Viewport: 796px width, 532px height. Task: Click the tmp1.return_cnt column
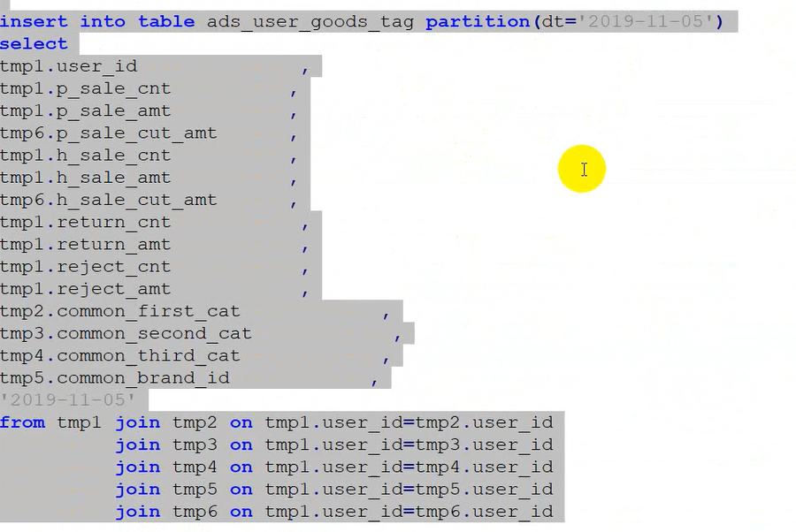point(85,222)
